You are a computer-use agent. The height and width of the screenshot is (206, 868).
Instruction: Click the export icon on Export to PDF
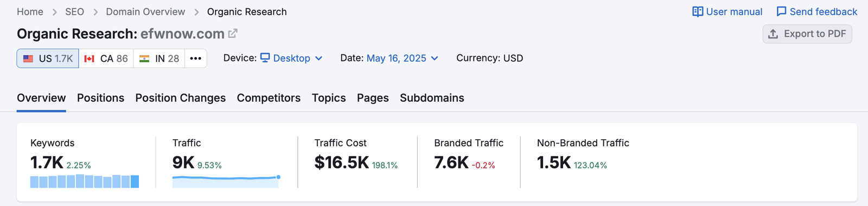(773, 34)
